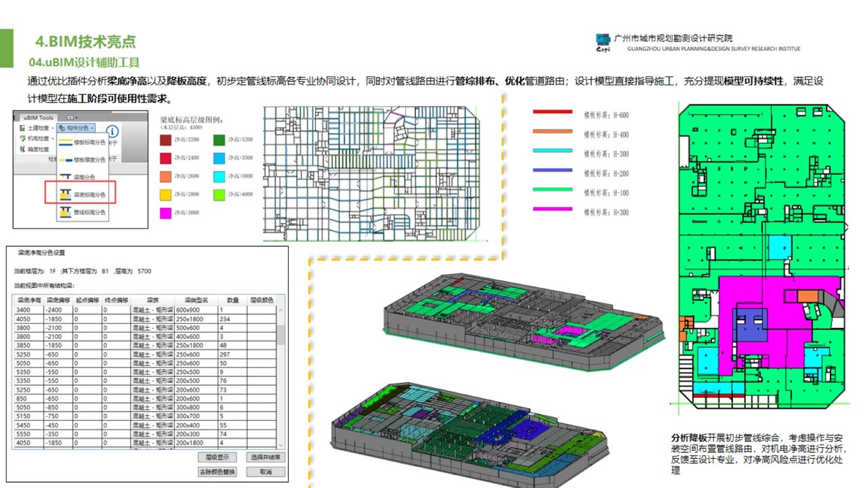Click the table vertical scrollbar thumb

click(x=281, y=335)
